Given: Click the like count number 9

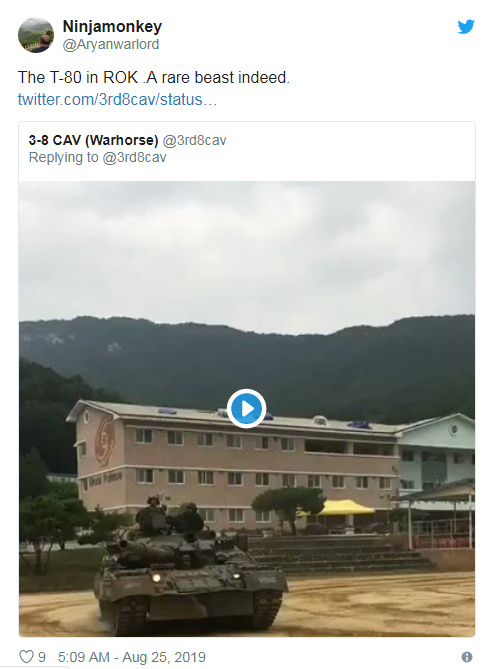Looking at the screenshot, I should pos(42,657).
